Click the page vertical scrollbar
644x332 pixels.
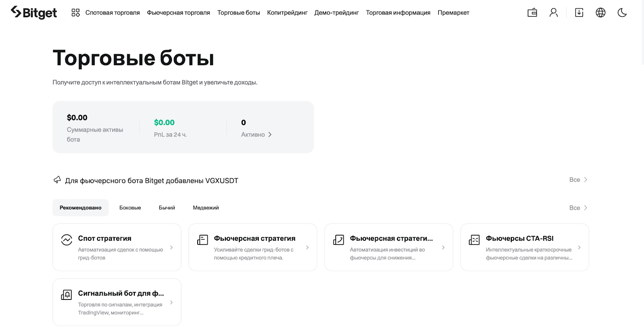642,32
